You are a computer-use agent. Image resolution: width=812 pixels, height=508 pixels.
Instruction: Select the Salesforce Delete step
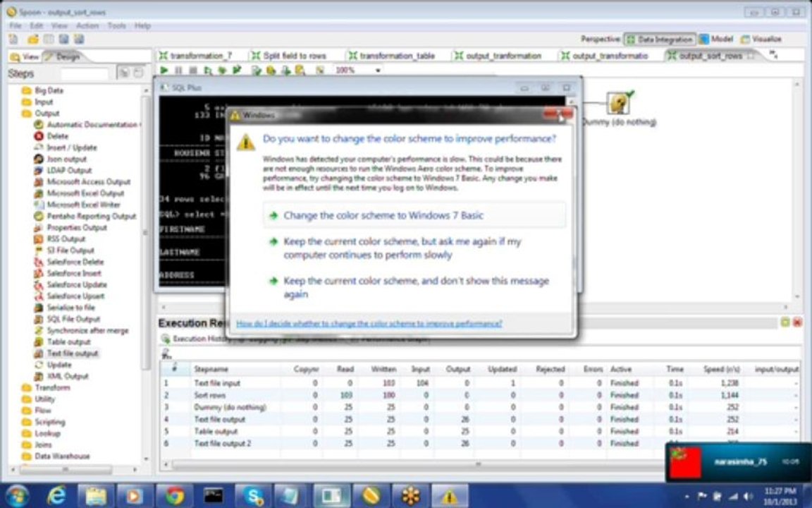click(75, 262)
